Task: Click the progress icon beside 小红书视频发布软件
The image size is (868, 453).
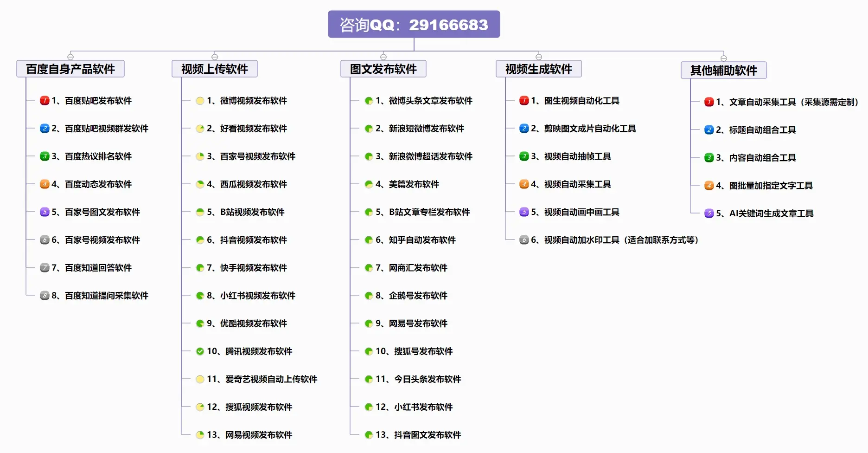Action: 200,296
